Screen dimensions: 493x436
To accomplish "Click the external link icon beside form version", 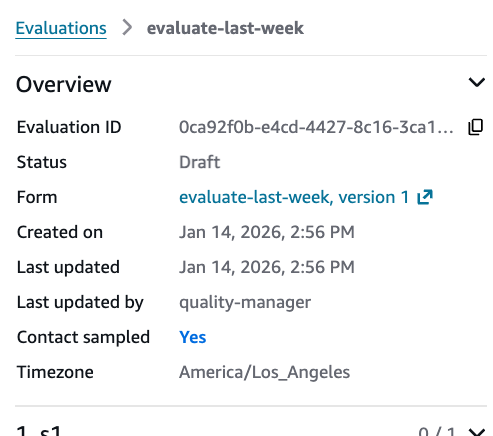I will tap(425, 197).
